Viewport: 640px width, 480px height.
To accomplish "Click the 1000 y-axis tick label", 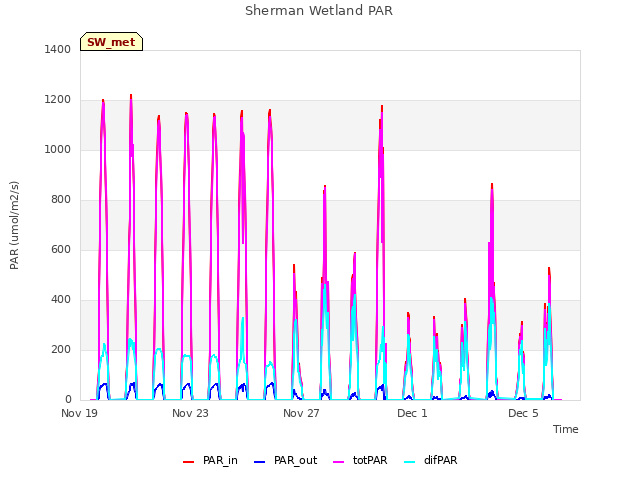I will pos(58,149).
